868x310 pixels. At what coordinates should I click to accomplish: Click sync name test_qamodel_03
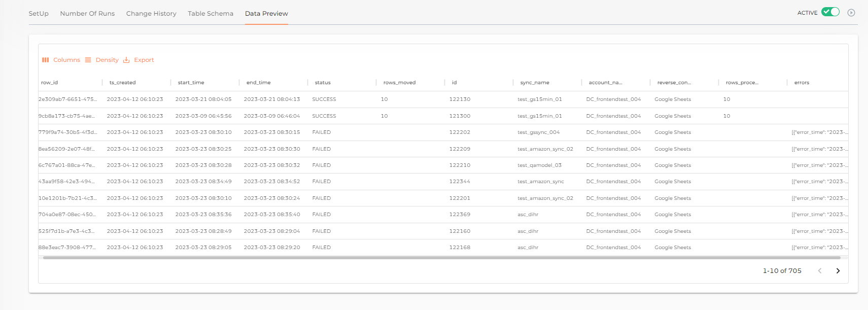coord(539,165)
